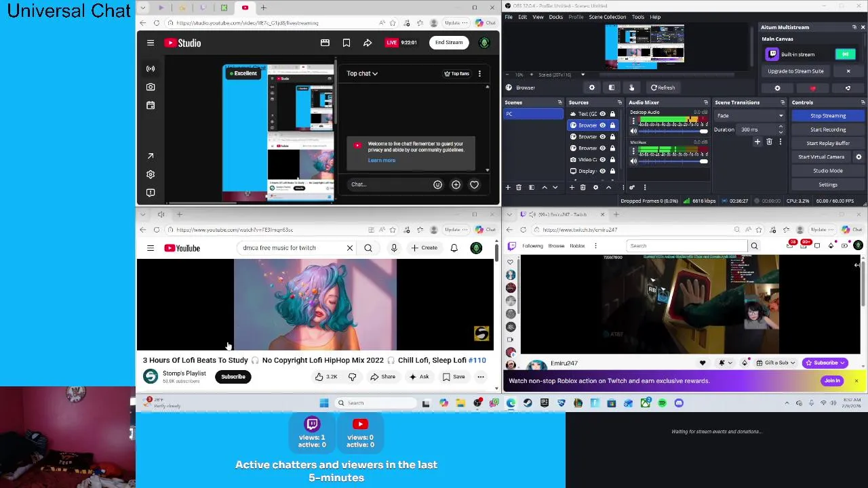
Task: Open the Tools menu in OBS
Action: point(637,17)
